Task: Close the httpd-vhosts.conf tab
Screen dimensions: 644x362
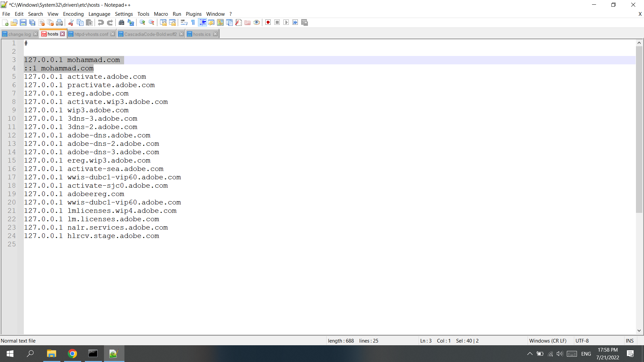Action: [113, 34]
